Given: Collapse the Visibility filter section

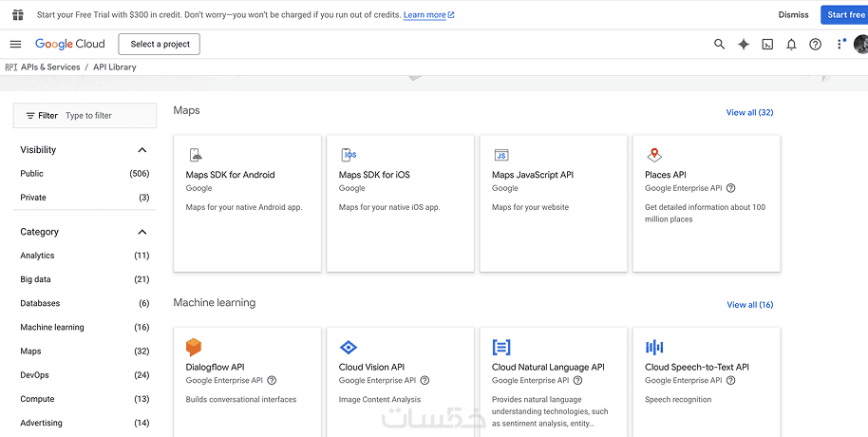Looking at the screenshot, I should (142, 150).
